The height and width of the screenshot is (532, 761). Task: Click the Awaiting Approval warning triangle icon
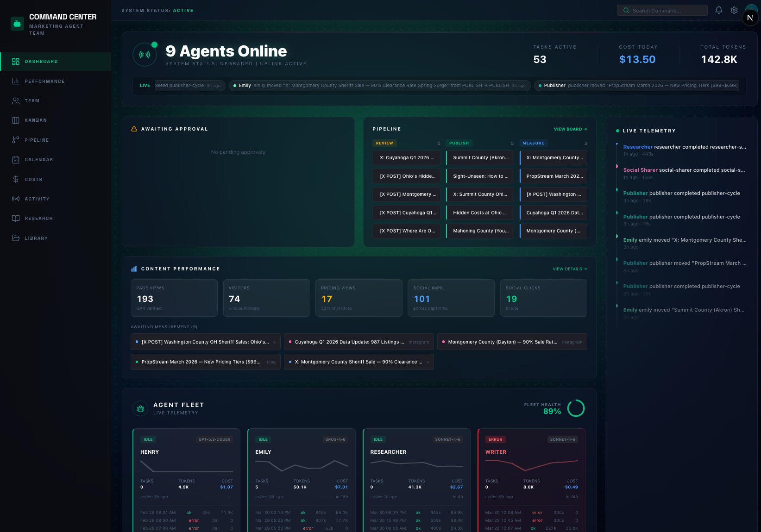click(x=134, y=129)
